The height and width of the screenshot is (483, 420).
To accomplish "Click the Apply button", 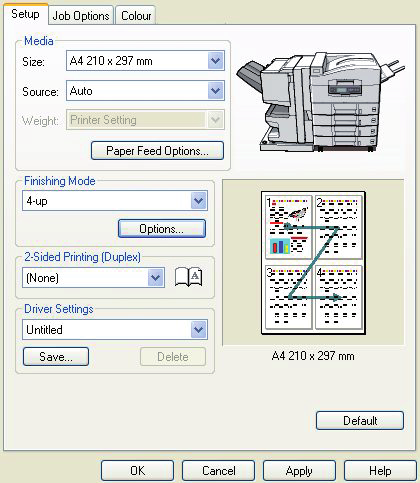I will point(299,471).
